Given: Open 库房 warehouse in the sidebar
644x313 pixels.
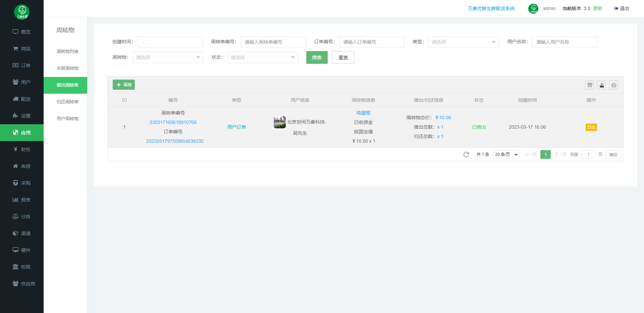Looking at the screenshot, I should click(x=22, y=166).
